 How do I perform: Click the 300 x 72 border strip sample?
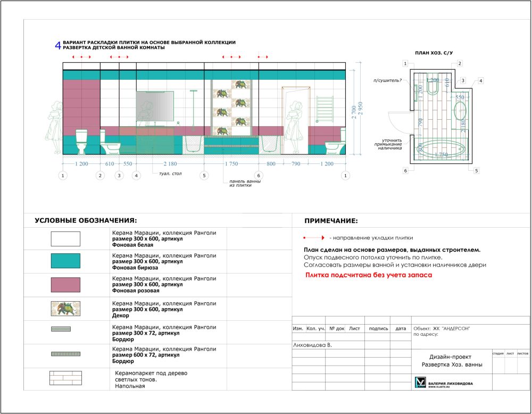pyautogui.click(x=65, y=329)
